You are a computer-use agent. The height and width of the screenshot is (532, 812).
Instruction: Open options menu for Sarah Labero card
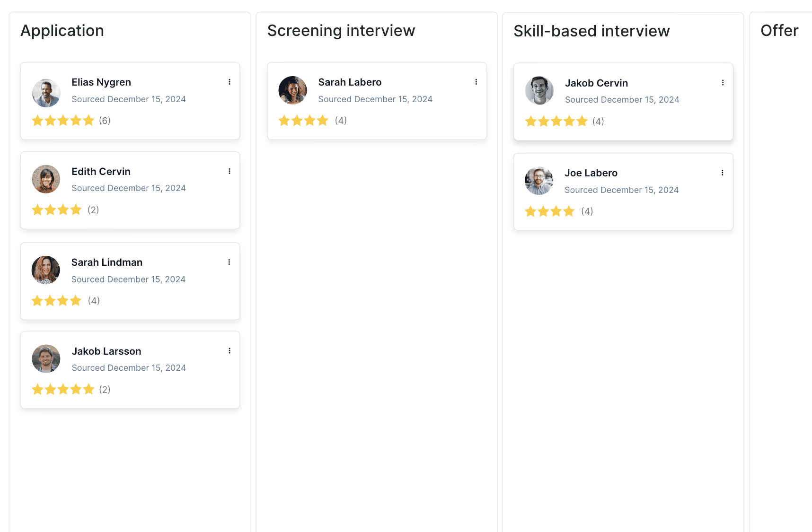[x=476, y=82]
